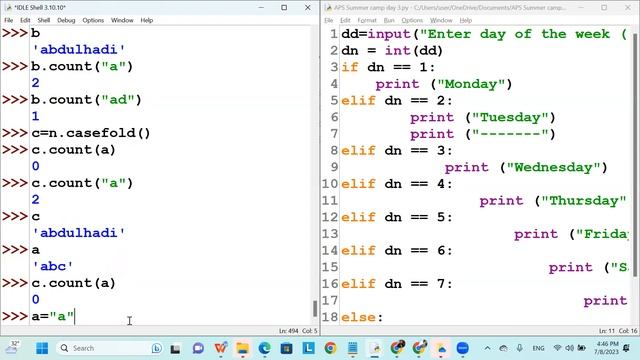Screen dimensions: 640x360
Task: Open the Run menu in the editor window
Action: (x=389, y=20)
